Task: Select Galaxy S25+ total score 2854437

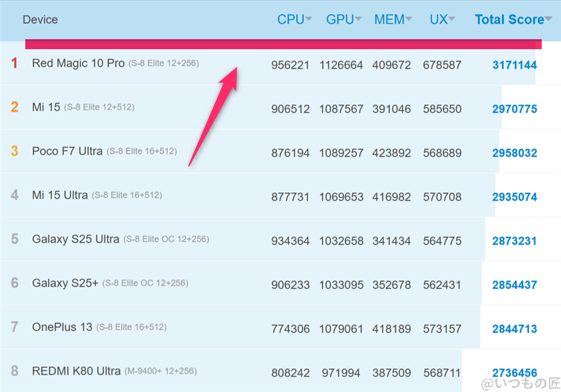Action: (x=514, y=283)
